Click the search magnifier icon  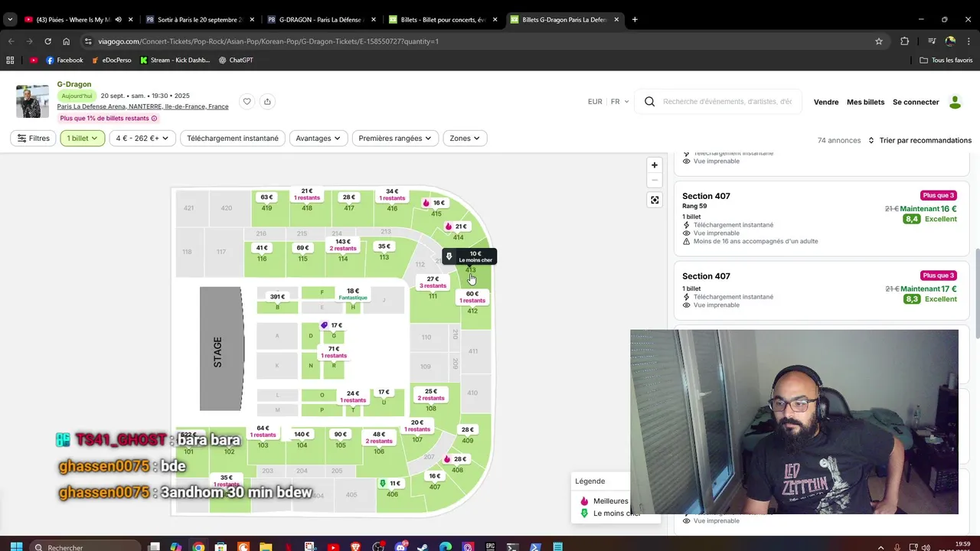649,102
